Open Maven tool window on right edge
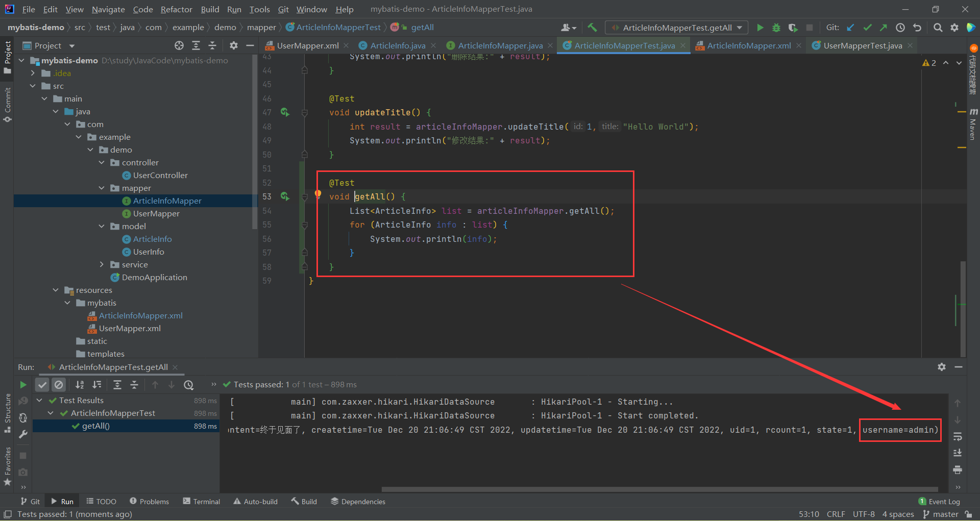 point(973,124)
